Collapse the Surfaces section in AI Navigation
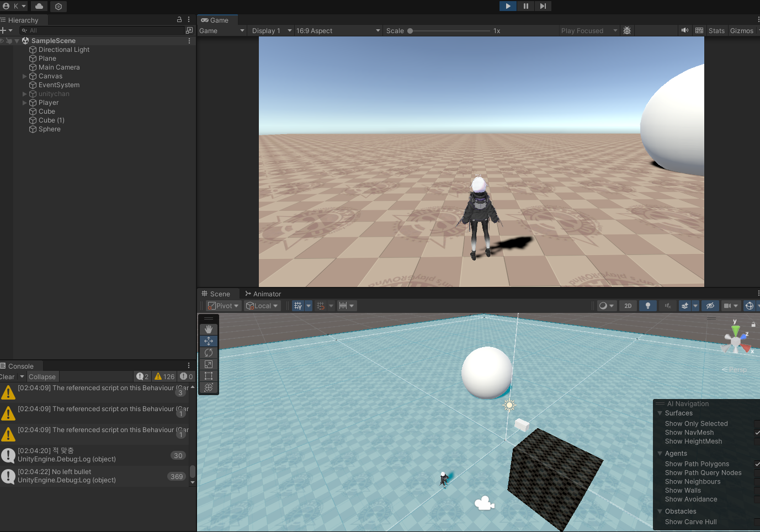 tap(660, 413)
